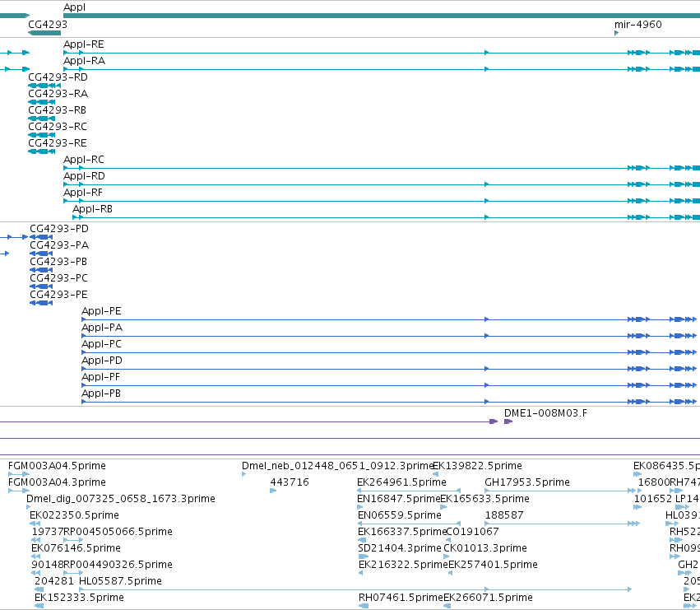This screenshot has height=610, width=700.
Task: Click the Appl-RC transcript label
Action: pos(84,160)
